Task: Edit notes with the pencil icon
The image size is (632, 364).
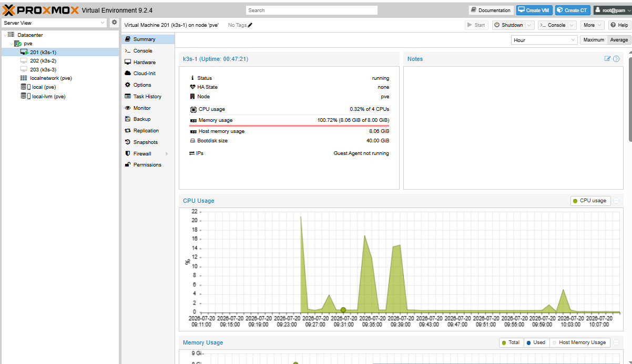Action: click(x=608, y=59)
